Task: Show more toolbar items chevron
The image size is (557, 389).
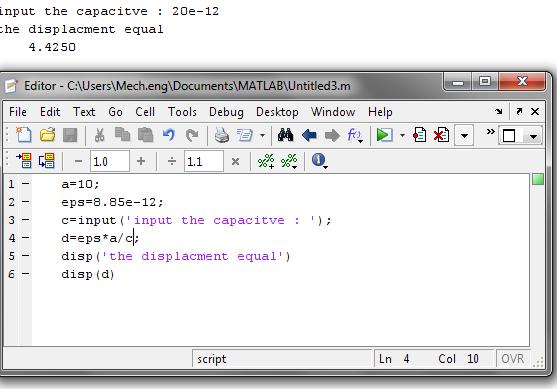Action: click(491, 132)
